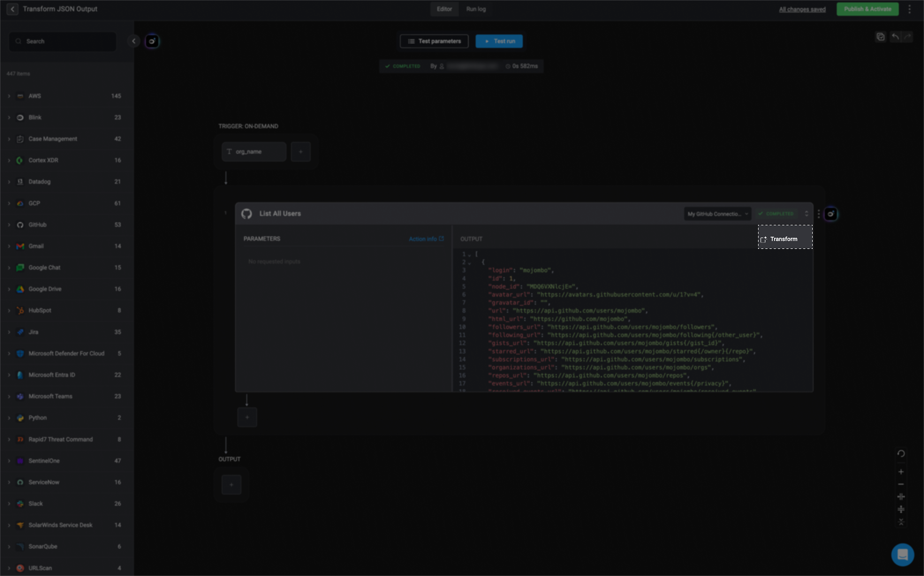Open the Action info external link
The width and height of the screenshot is (924, 576).
(x=426, y=239)
